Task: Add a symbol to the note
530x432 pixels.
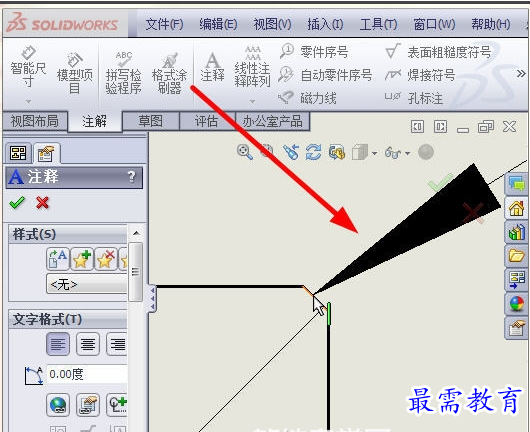Action: [117, 405]
